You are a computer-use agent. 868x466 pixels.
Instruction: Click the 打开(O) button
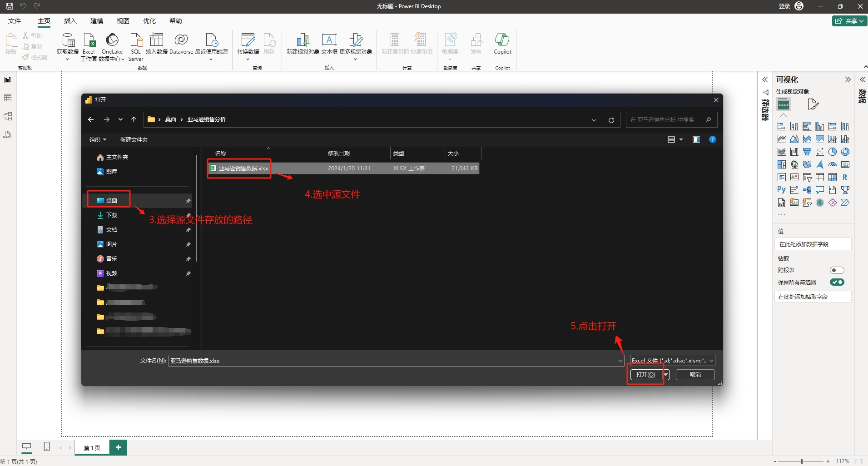[646, 375]
